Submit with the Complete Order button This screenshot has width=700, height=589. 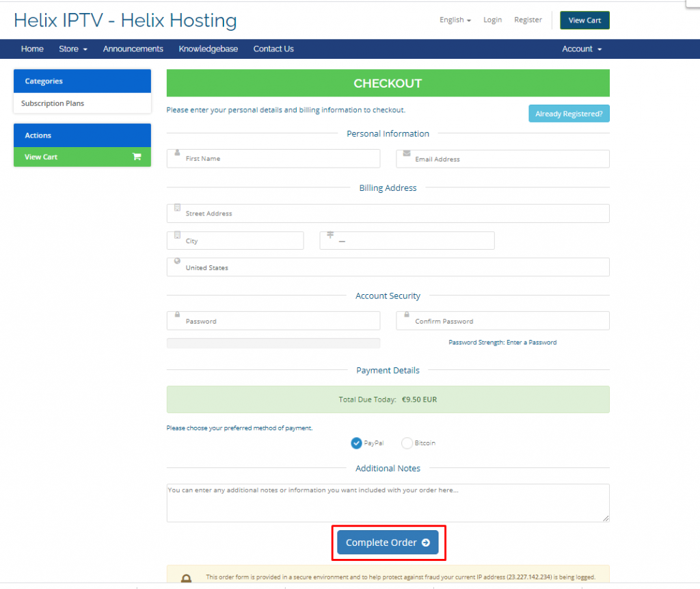(x=388, y=542)
